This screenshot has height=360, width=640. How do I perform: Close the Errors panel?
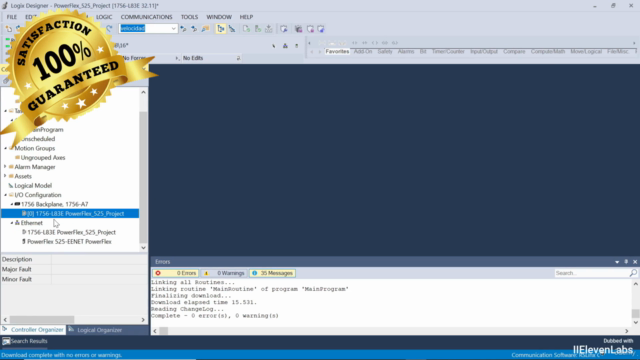click(635, 262)
